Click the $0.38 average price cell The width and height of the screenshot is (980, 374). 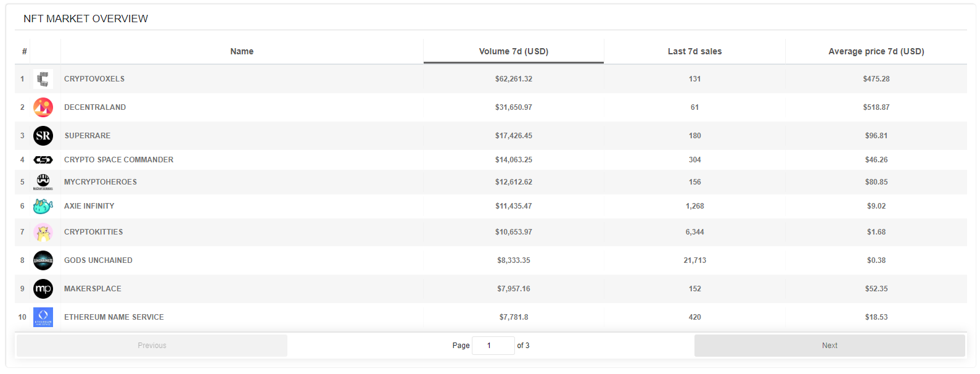(876, 260)
